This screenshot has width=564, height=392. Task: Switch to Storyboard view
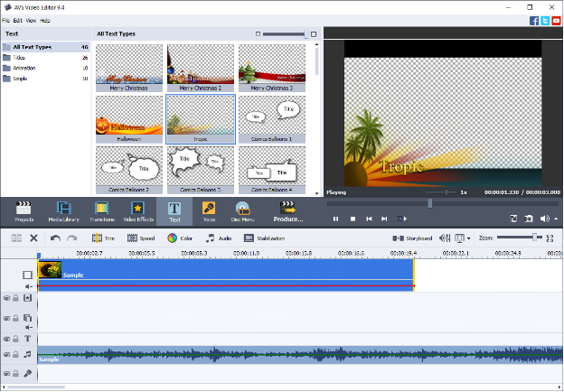[x=412, y=238]
